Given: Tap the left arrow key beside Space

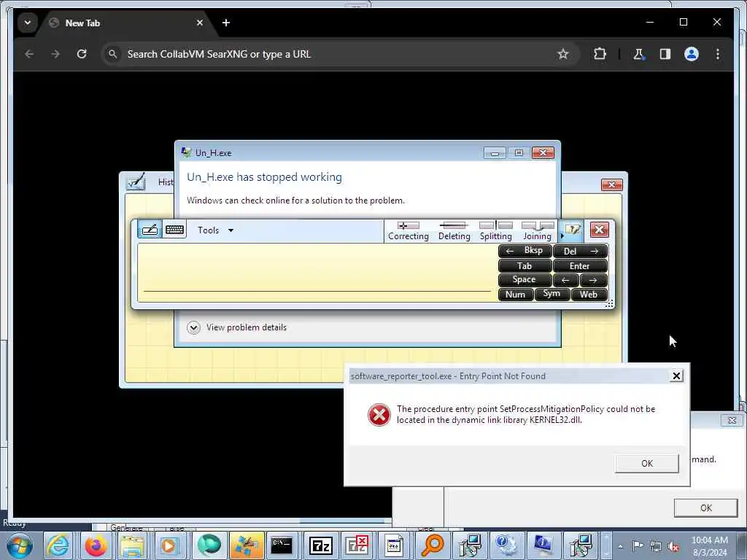Looking at the screenshot, I should click(x=565, y=280).
